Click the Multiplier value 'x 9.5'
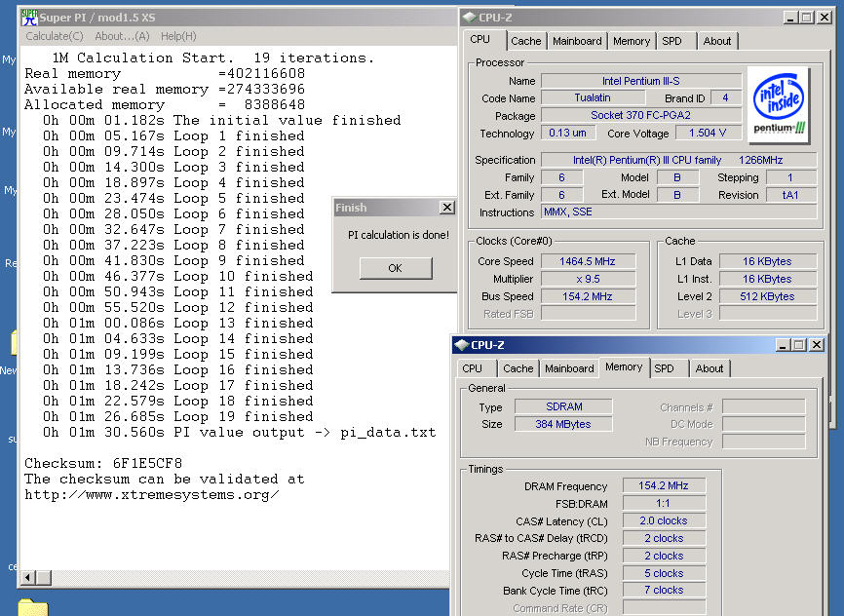Viewport: 844px width, 616px height. 588,279
